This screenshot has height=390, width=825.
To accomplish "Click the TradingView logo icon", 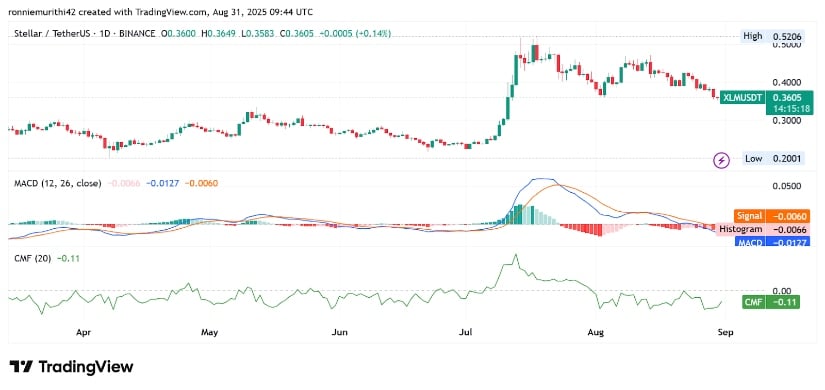I will pos(22,366).
